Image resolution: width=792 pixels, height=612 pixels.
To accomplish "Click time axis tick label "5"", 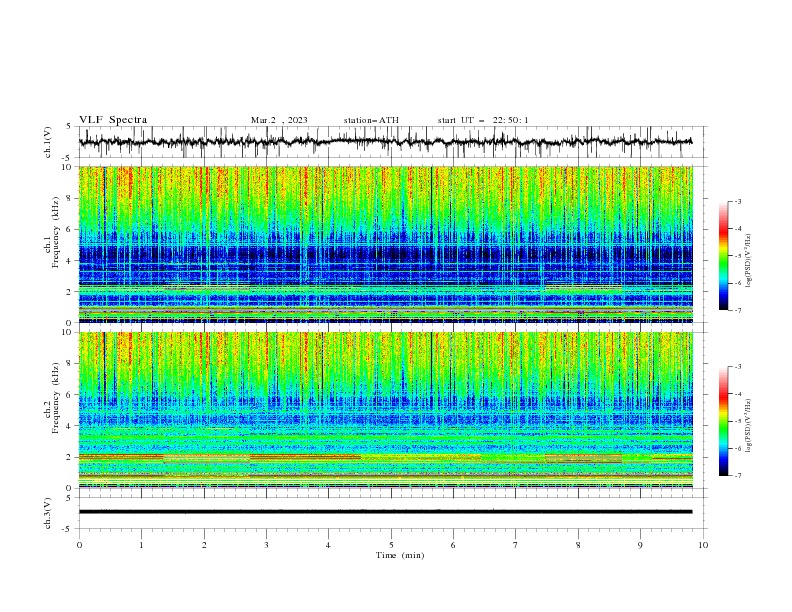I will [x=391, y=545].
